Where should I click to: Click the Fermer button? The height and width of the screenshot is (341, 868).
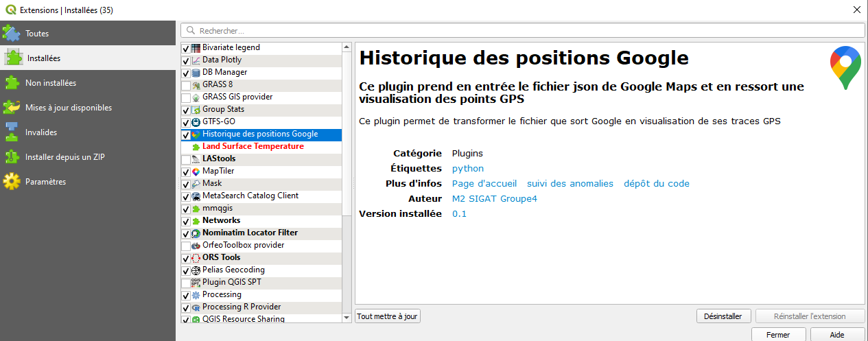pos(778,335)
